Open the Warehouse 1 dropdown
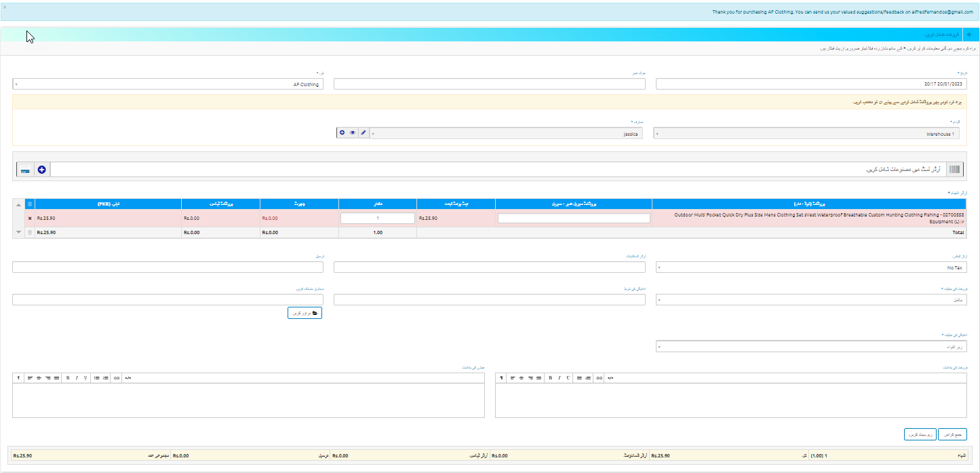 (806, 134)
